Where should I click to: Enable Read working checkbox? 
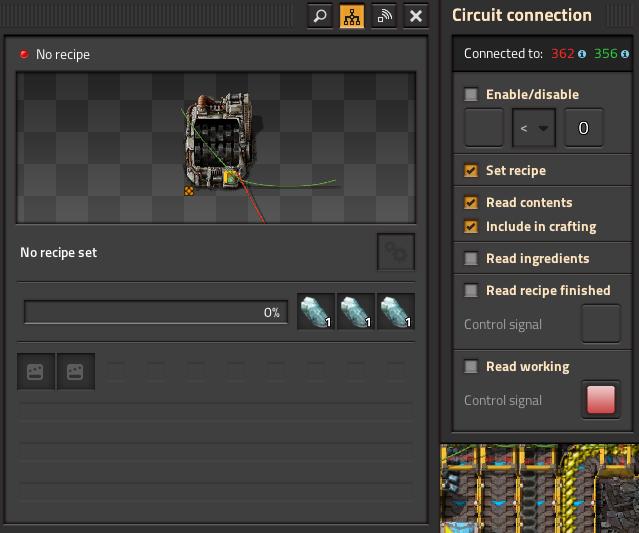click(x=471, y=366)
